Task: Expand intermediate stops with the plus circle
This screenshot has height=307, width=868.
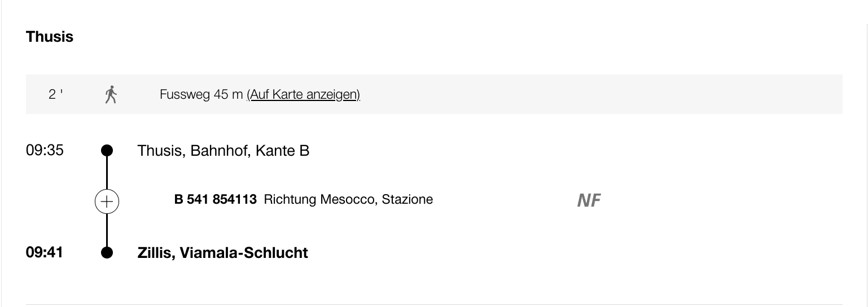Action: pyautogui.click(x=107, y=201)
